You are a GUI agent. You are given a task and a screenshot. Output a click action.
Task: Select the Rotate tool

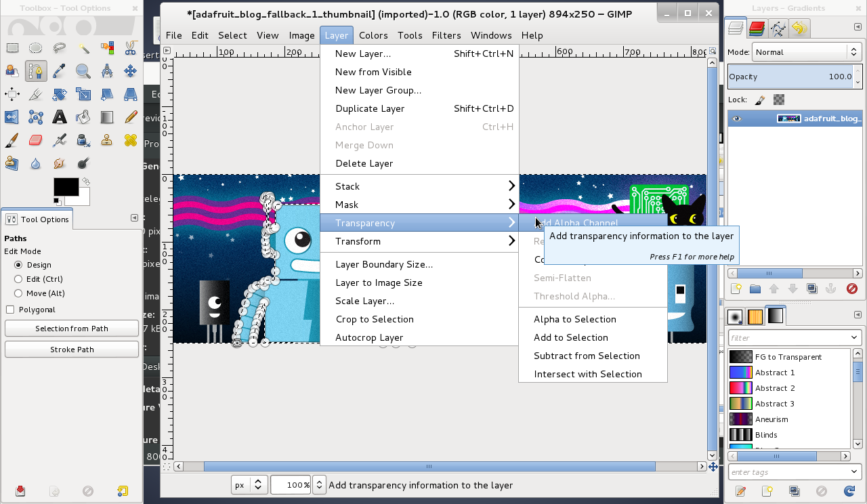pos(60,94)
